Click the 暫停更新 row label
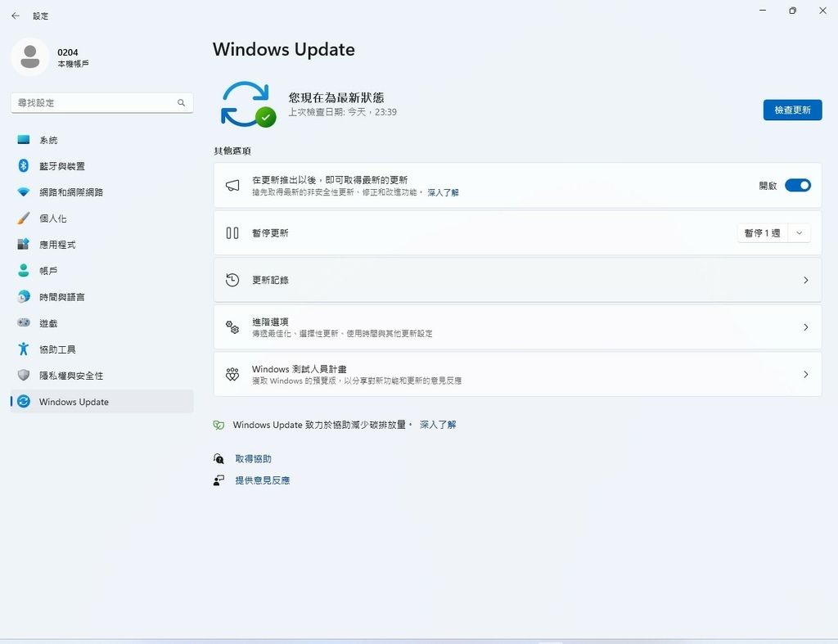838x644 pixels. click(270, 233)
